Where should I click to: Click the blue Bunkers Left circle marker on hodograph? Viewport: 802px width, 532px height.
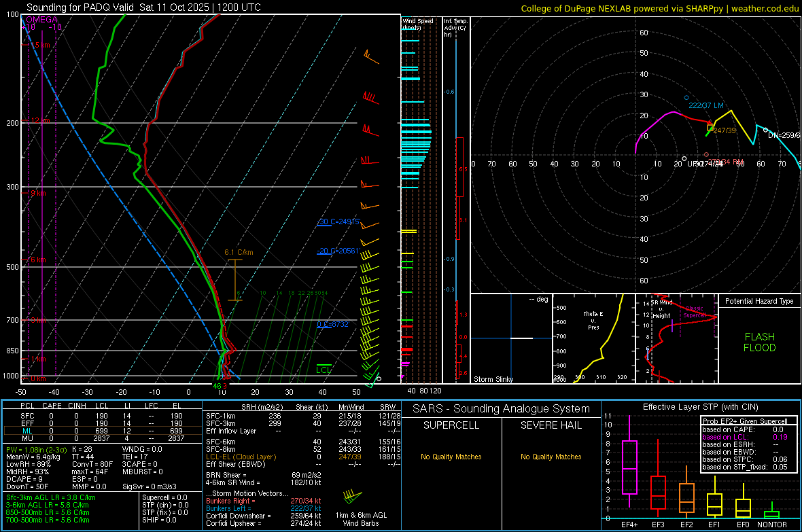coord(686,98)
